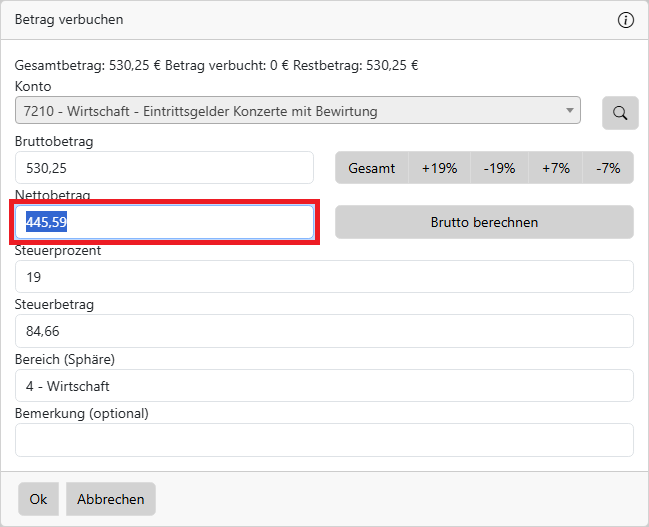Click the Steuerprozent field with value 19
Image resolution: width=649 pixels, height=527 pixels.
pos(324,277)
